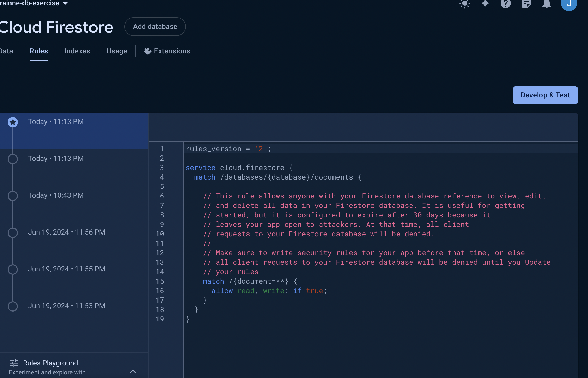Screen dimensions: 588x378
Task: Click the match /databases/{database}/documents line
Action: tap(278, 177)
